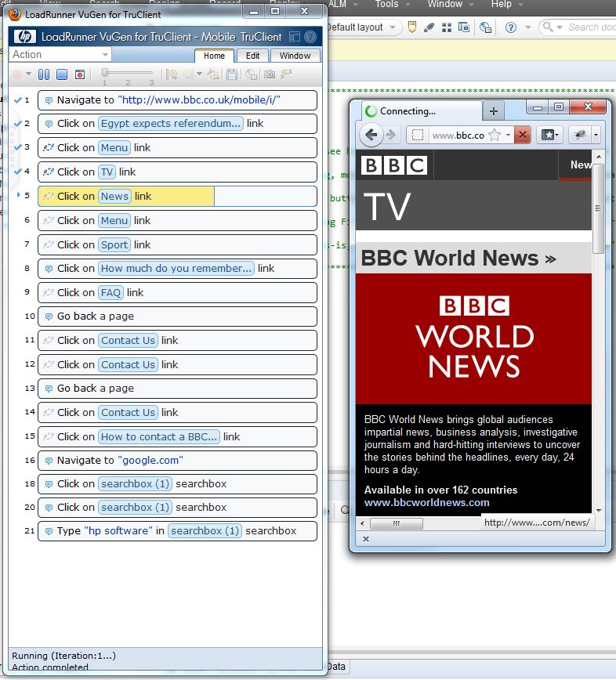Screen dimensions: 616x680
Task: Open TruClient help question mark icon
Action: point(310,37)
